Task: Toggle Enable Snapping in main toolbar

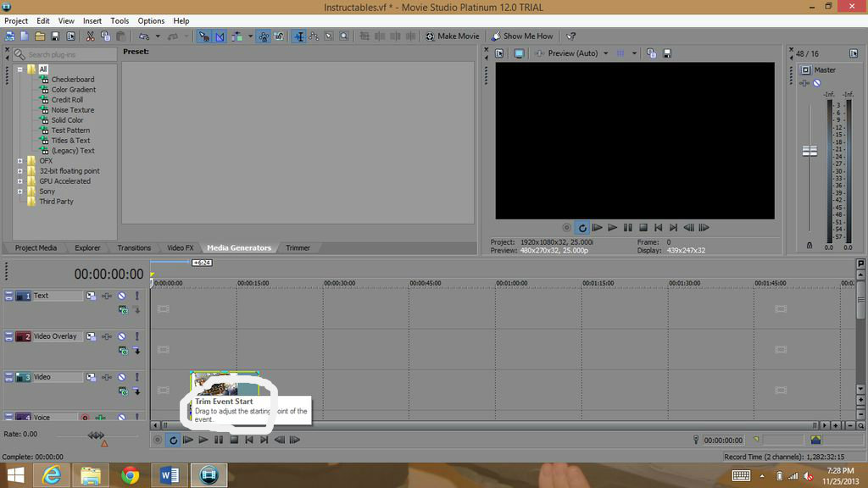Action: [204, 36]
